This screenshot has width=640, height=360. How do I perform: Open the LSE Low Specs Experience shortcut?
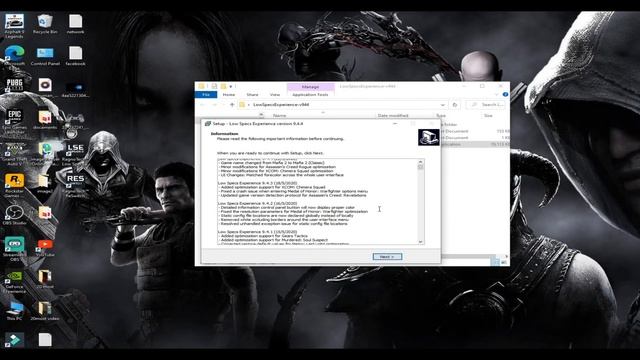pyautogui.click(x=75, y=153)
